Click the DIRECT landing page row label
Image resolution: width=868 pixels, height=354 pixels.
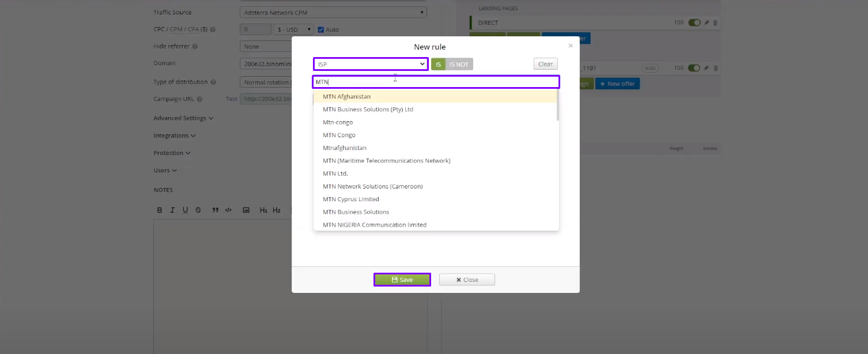tap(488, 22)
